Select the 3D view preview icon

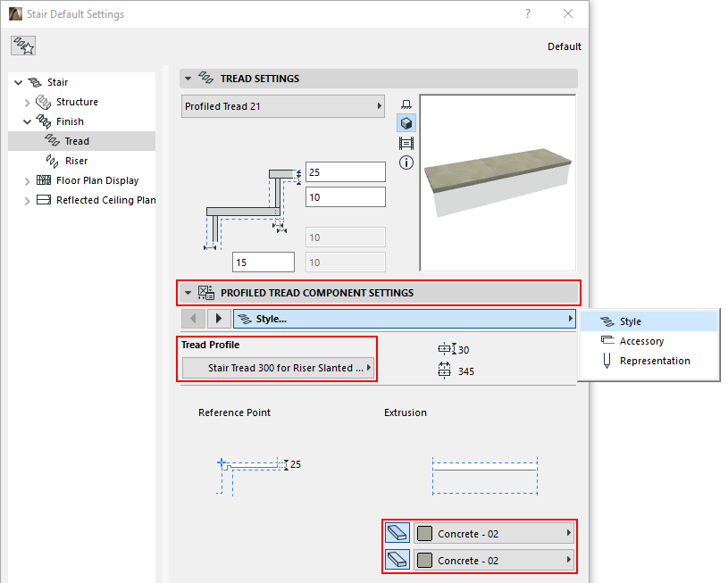coord(406,123)
